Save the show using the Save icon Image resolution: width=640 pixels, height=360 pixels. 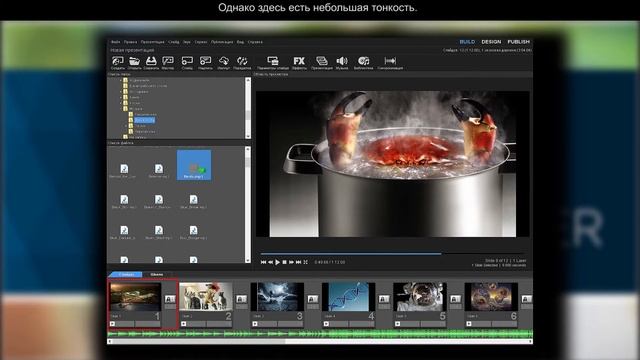tap(151, 61)
